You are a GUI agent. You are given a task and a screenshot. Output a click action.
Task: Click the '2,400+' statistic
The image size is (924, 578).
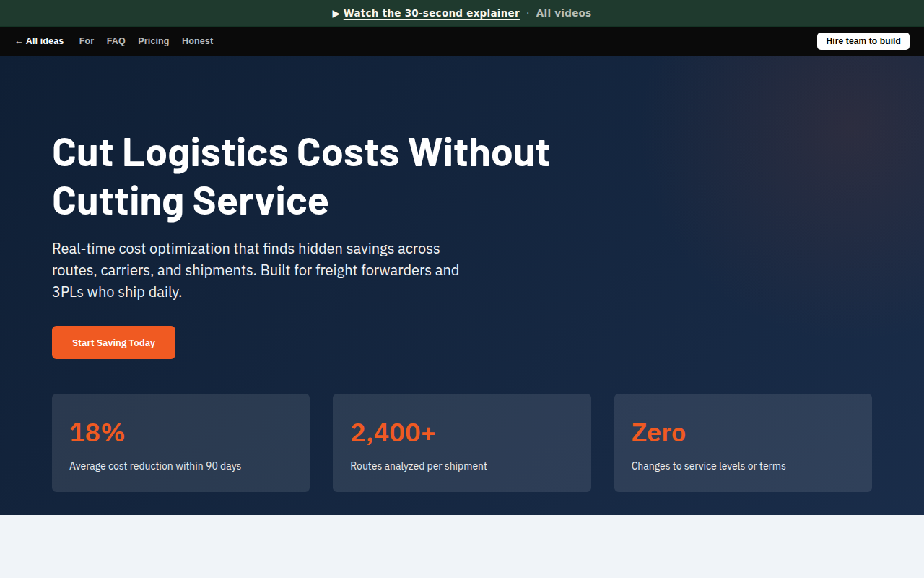(393, 432)
